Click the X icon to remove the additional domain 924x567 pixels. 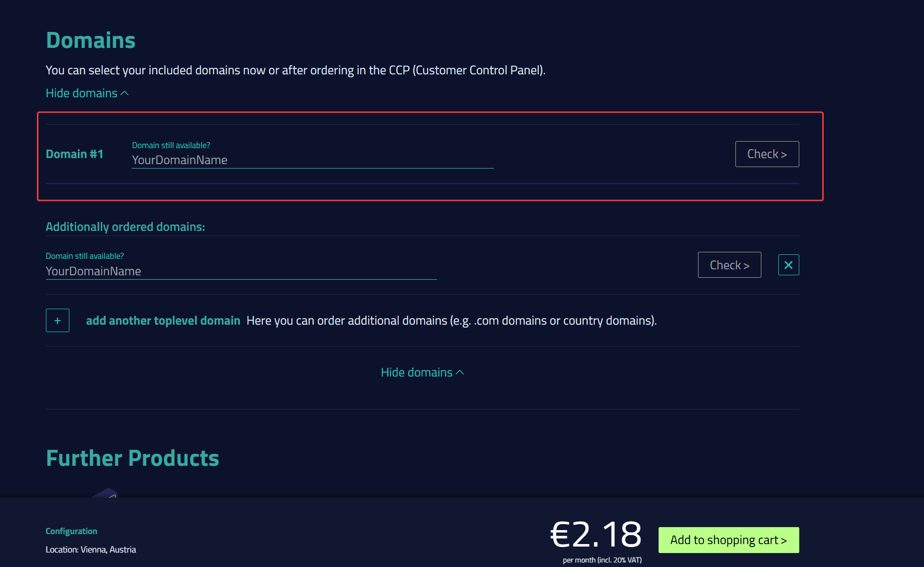(x=788, y=265)
